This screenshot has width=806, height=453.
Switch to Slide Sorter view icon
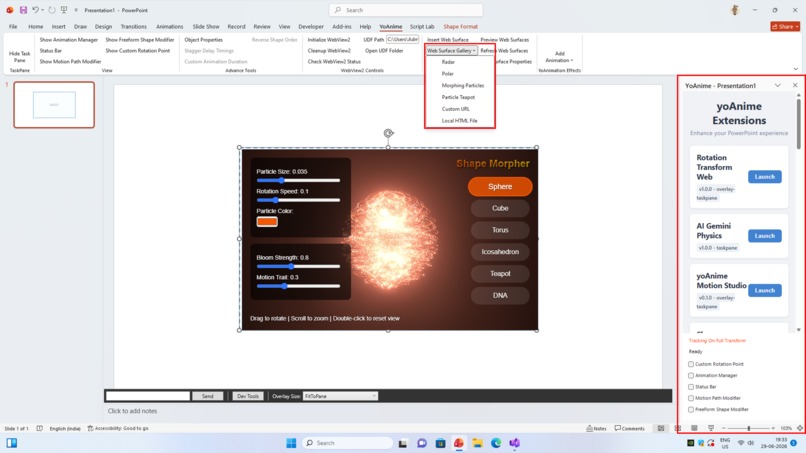click(678, 428)
